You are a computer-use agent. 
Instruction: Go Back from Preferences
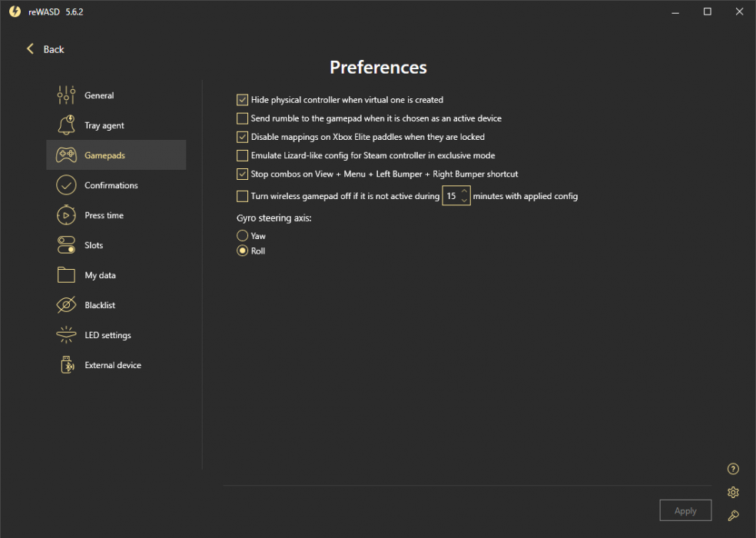coord(45,49)
